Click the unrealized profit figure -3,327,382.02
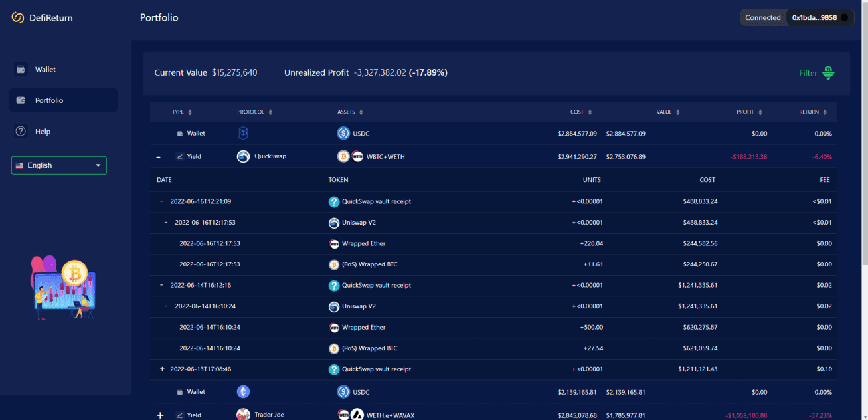Screen dimensions: 868x420 (380, 72)
